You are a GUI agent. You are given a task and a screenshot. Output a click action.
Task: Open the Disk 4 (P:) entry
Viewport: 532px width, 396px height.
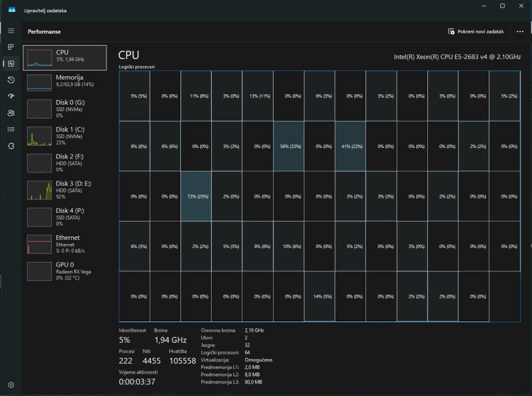click(65, 217)
